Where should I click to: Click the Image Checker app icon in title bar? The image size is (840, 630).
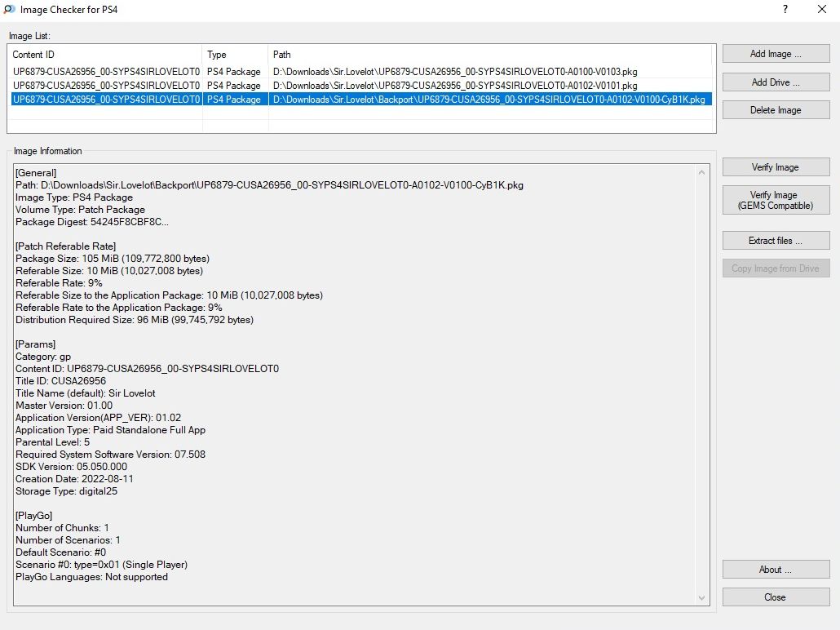click(x=8, y=11)
